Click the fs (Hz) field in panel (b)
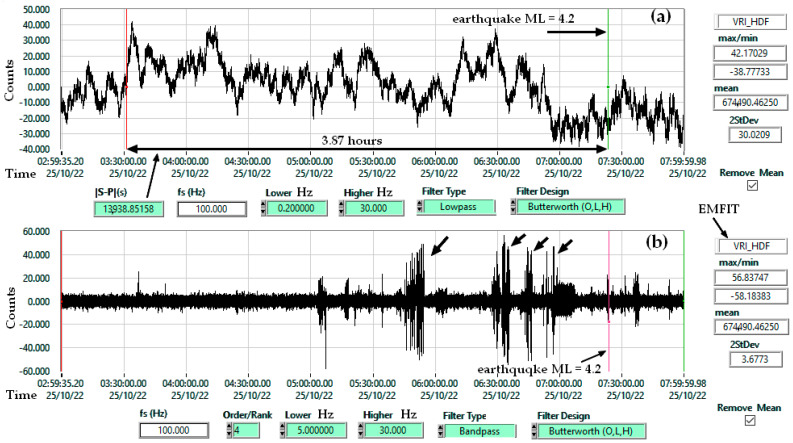The height and width of the screenshot is (443, 793). click(173, 430)
